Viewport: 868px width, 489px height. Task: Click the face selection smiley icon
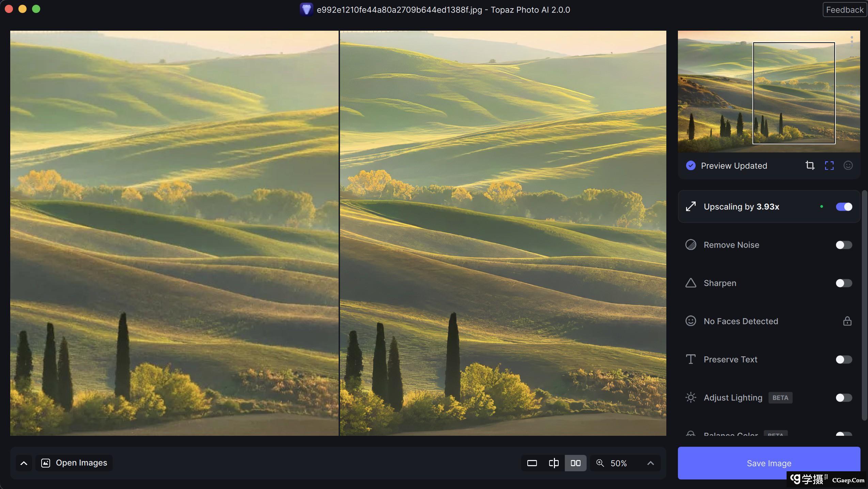(x=848, y=166)
